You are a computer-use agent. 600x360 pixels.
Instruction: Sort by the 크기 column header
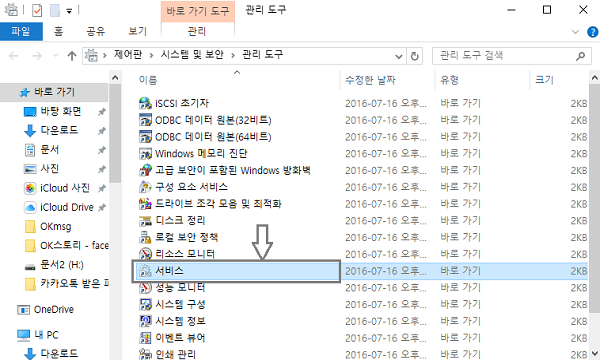[544, 80]
